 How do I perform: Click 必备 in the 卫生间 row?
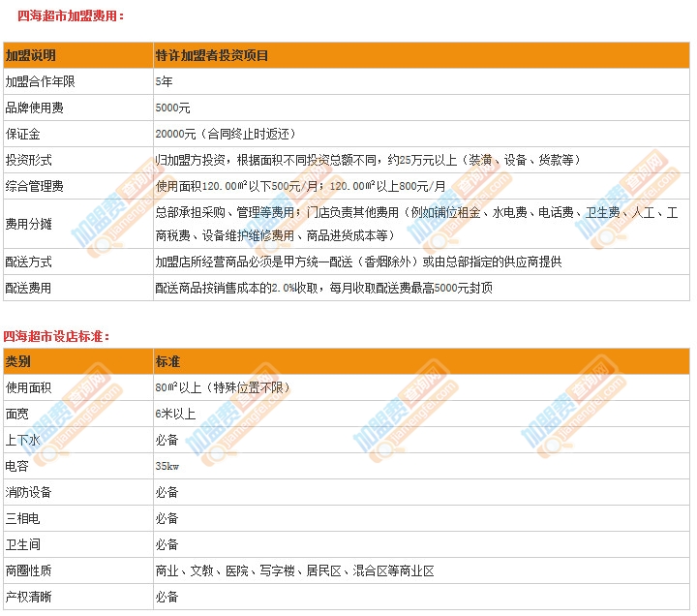[167, 545]
